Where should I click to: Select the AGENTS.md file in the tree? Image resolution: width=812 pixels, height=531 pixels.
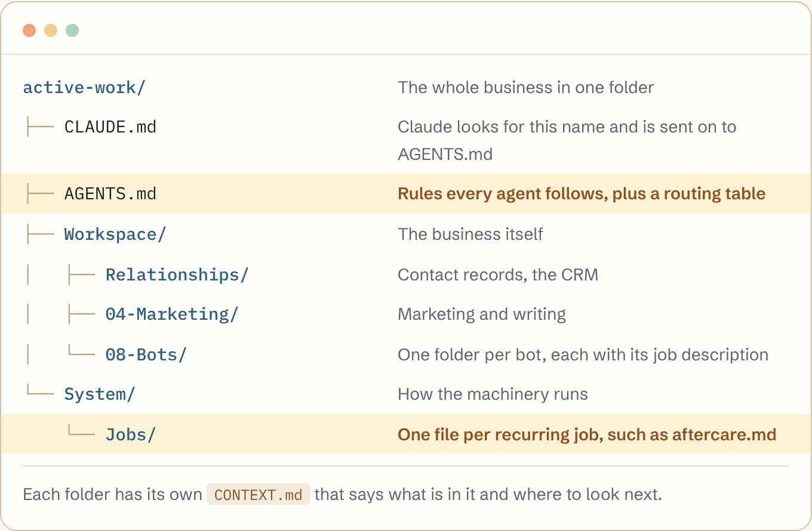(110, 194)
